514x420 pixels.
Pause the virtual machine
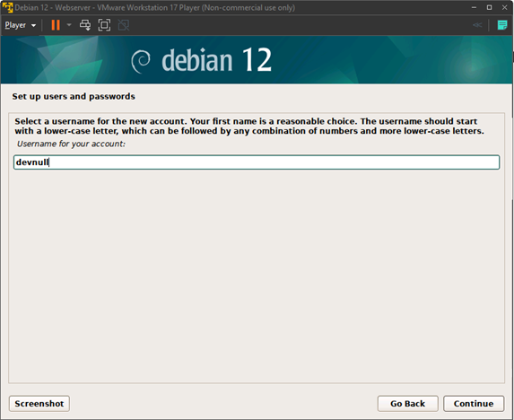(56, 25)
